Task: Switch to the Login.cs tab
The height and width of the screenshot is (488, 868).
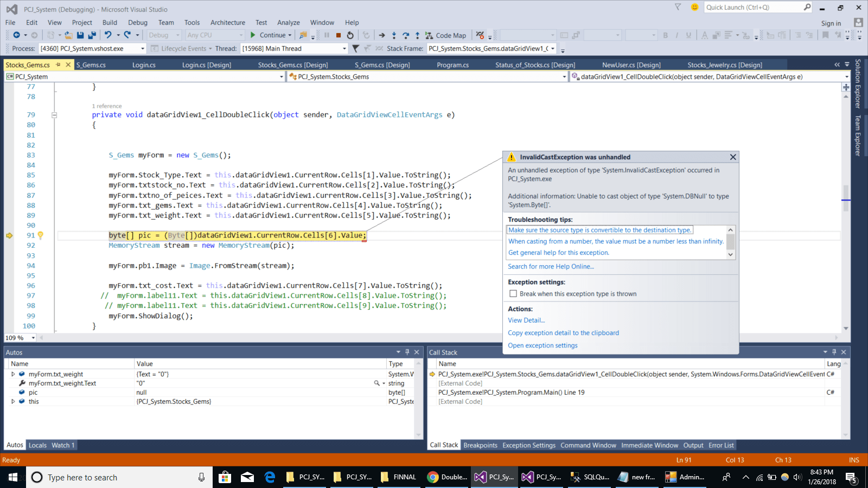Action: 144,65
